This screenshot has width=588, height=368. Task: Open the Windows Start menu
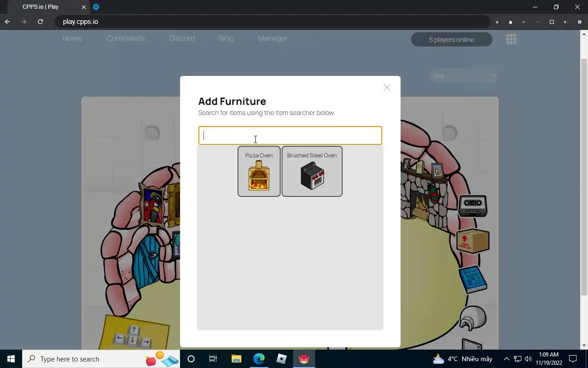tap(11, 359)
